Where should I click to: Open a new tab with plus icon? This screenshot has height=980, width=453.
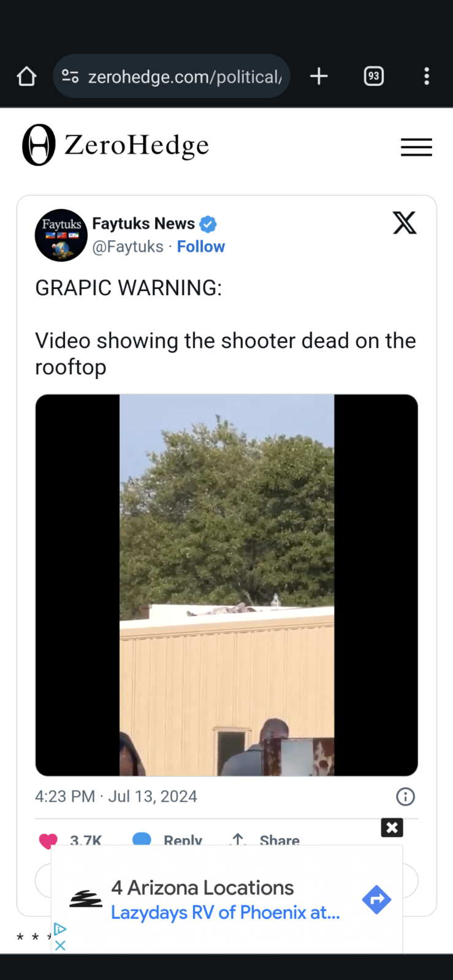pos(319,77)
